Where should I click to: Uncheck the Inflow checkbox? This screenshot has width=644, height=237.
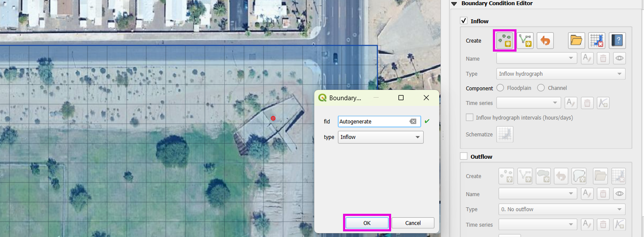tap(464, 21)
